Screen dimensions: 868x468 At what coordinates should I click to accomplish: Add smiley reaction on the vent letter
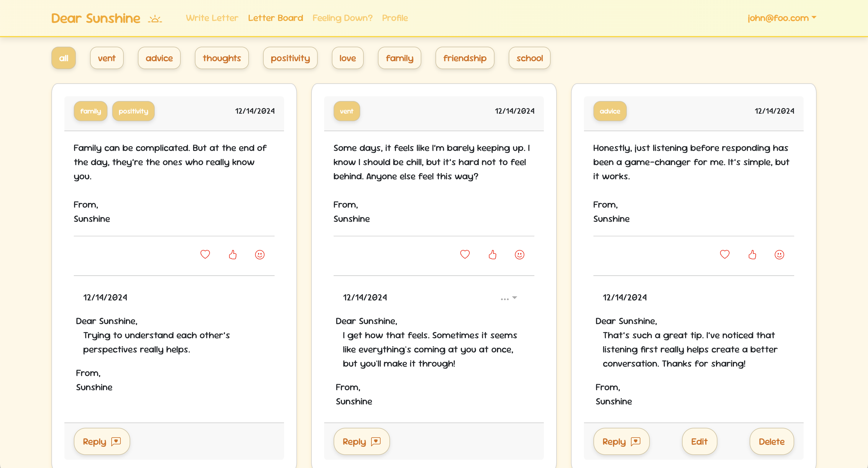pos(520,255)
